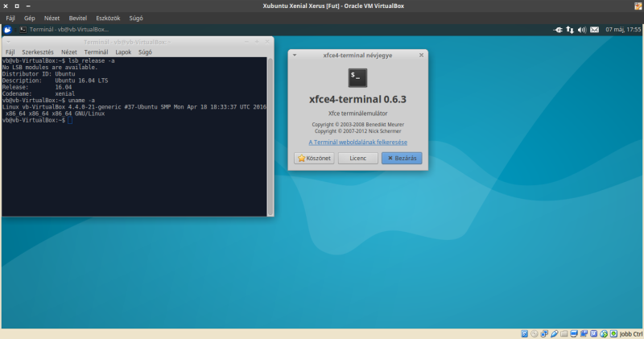
Task: Click the VirtualBox window icon at title bar right
Action: (638, 6)
